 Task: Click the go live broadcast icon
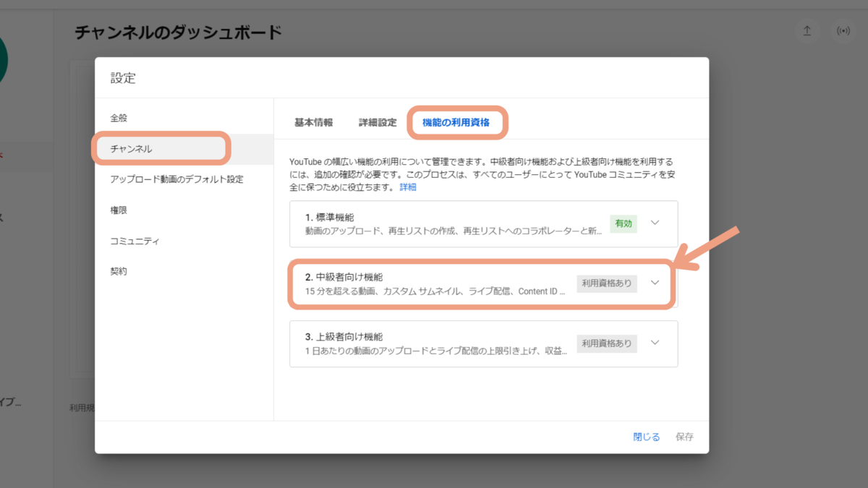843,31
